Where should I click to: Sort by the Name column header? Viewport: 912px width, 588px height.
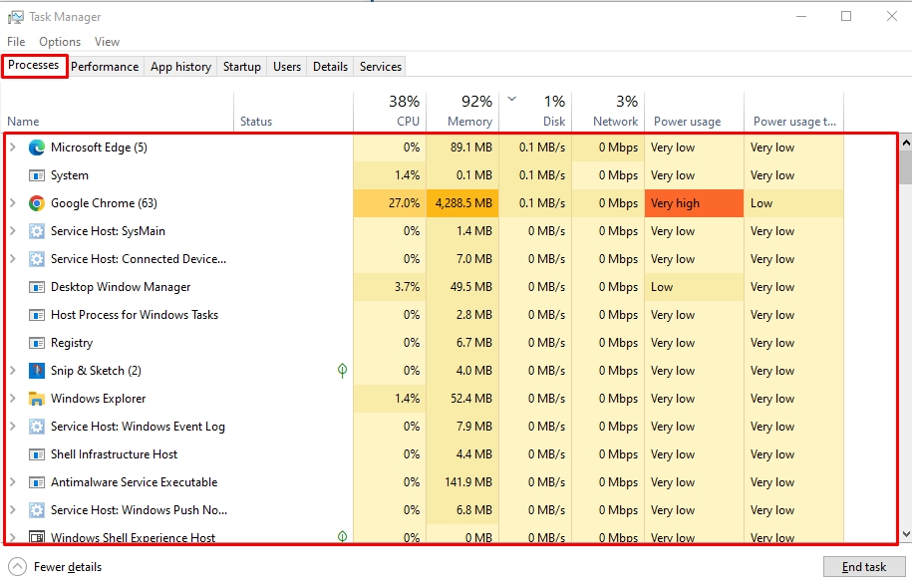pyautogui.click(x=120, y=112)
